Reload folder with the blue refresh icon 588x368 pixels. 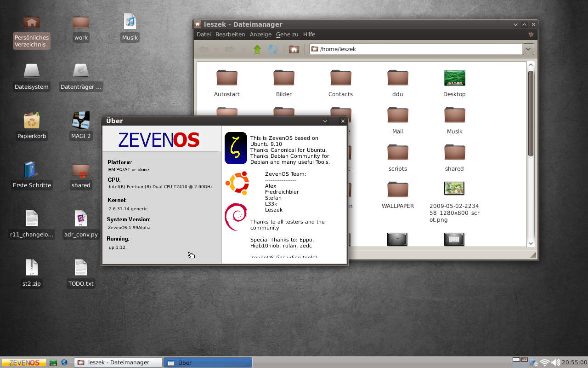[273, 49]
